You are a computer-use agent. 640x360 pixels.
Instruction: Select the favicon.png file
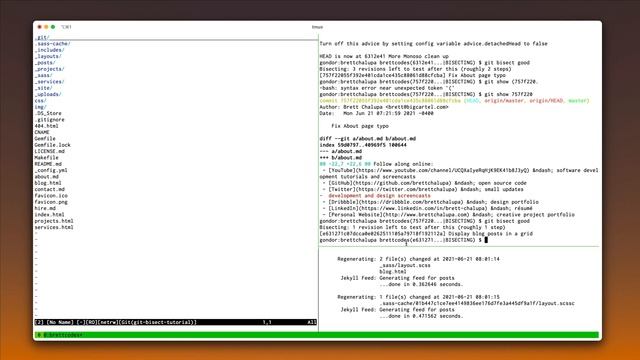51,202
